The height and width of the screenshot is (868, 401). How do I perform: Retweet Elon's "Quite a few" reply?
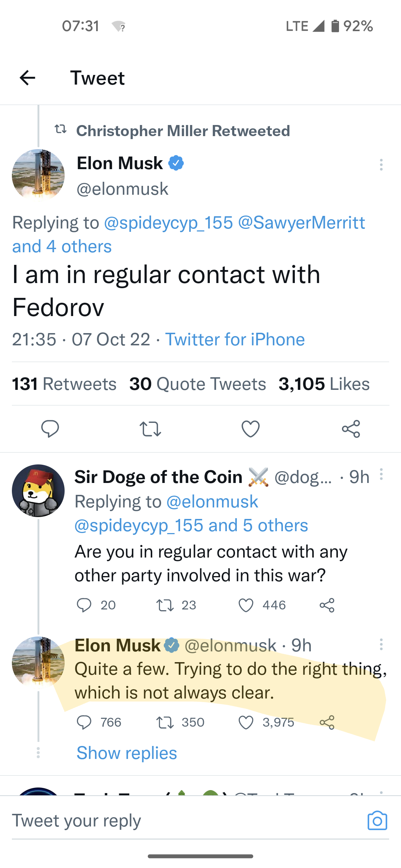pyautogui.click(x=165, y=722)
